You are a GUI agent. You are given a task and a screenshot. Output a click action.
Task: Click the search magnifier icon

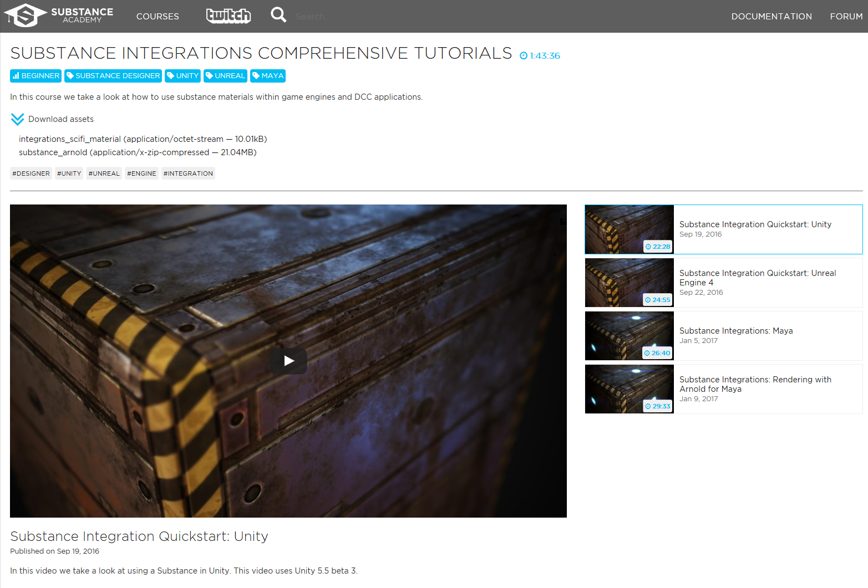tap(278, 14)
